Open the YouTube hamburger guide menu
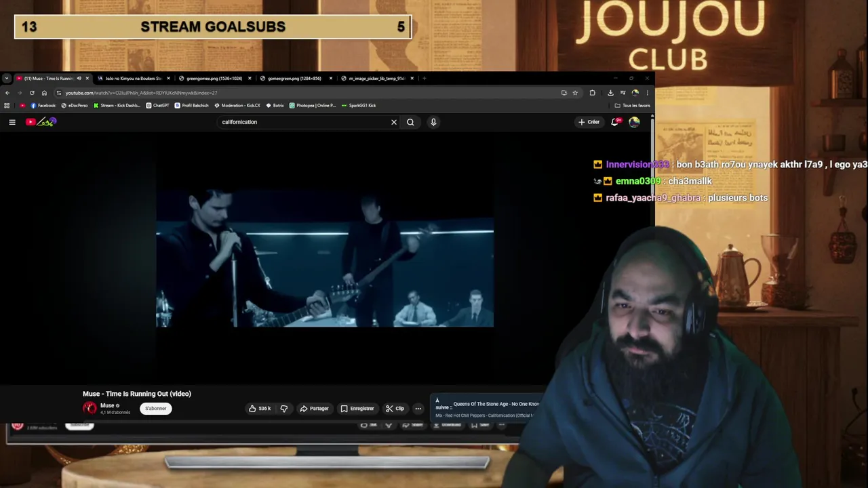 tap(12, 122)
